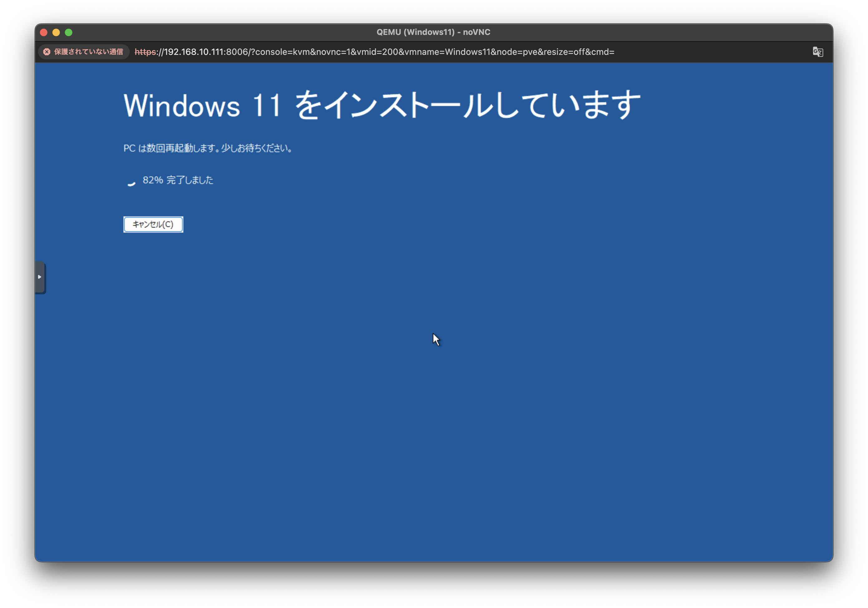Click the mouse pointer arrow inside VM
The width and height of the screenshot is (868, 608).
tap(436, 339)
